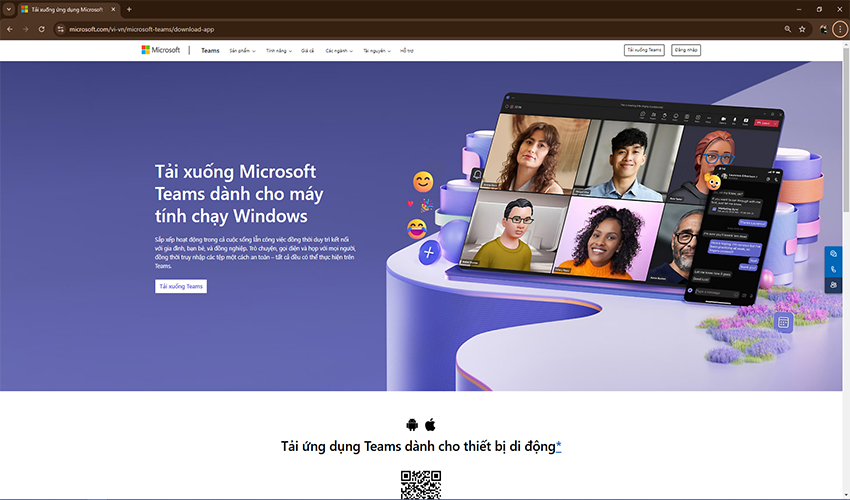
Task: Bookmark this page with the star icon
Action: (x=802, y=29)
